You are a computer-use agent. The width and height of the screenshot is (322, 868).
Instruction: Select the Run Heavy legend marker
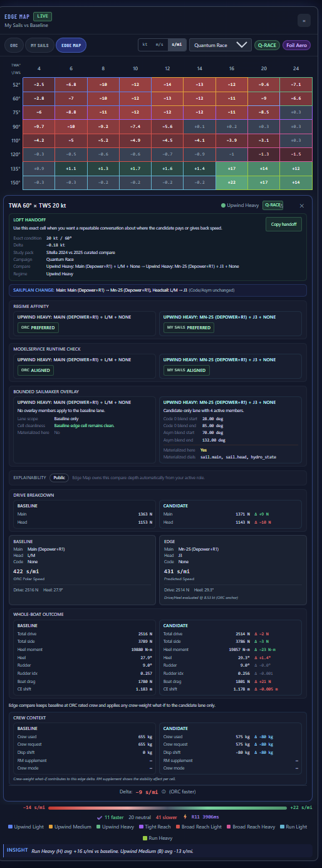(x=145, y=837)
